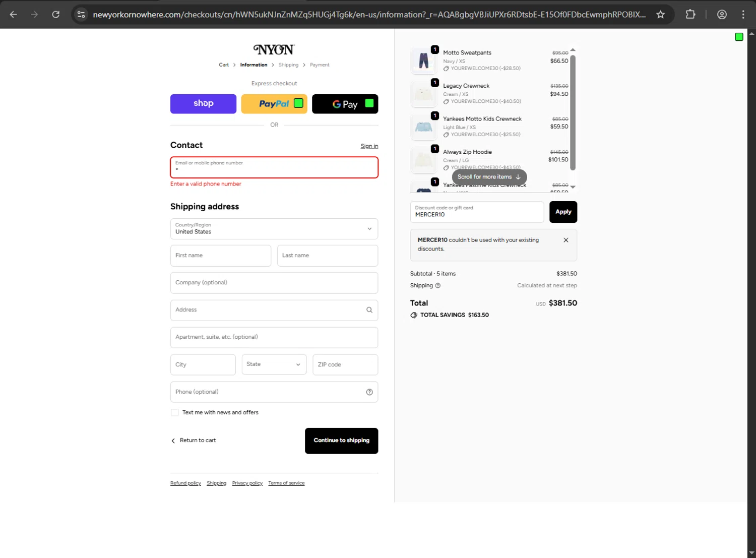
Task: Click the browser address bar URL
Action: click(369, 15)
